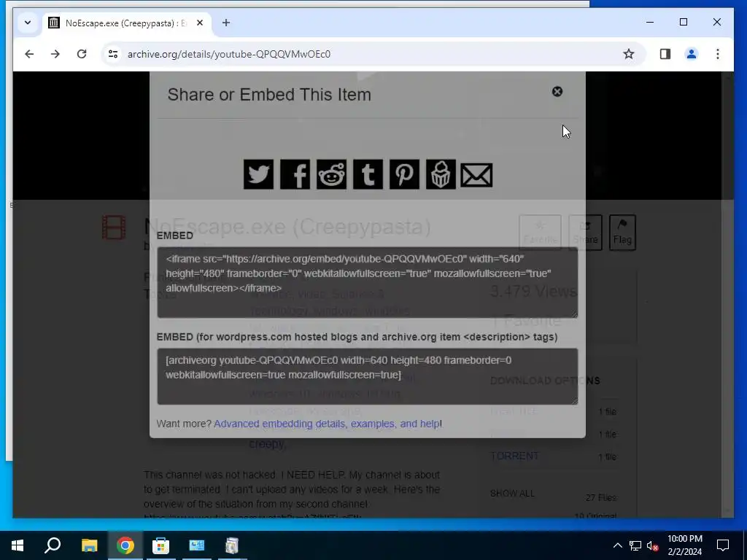
Task: Go forward in browser history
Action: click(55, 54)
